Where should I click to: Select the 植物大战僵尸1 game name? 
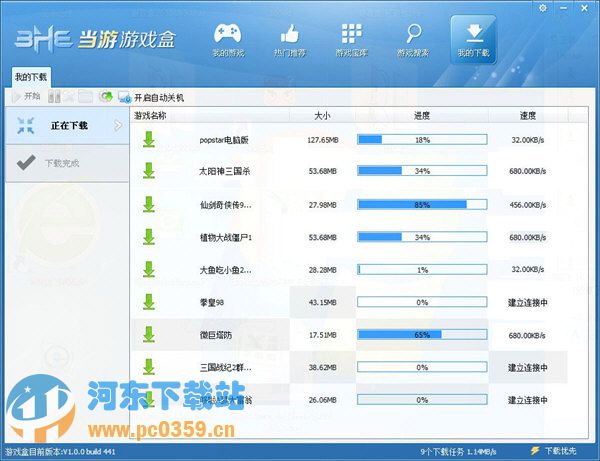(x=226, y=238)
